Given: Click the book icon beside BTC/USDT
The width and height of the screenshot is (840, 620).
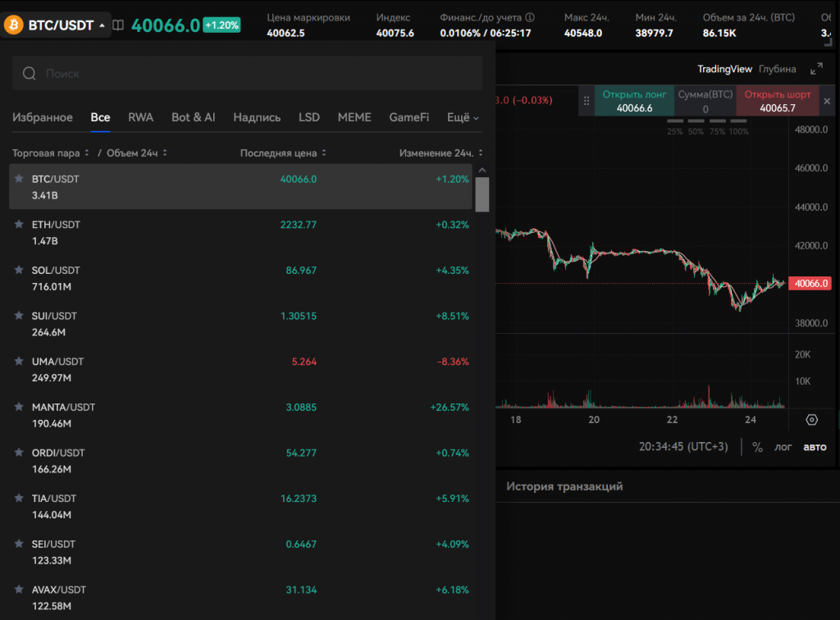Looking at the screenshot, I should [118, 25].
